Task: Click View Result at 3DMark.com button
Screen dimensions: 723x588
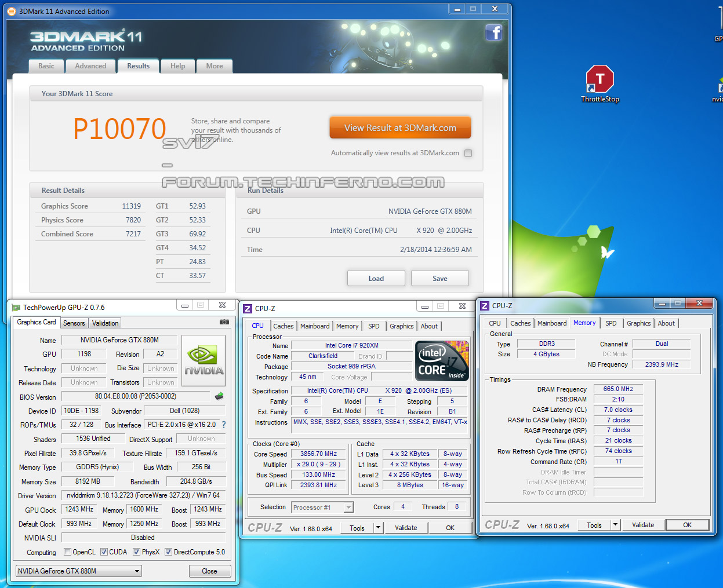Action: pos(400,128)
